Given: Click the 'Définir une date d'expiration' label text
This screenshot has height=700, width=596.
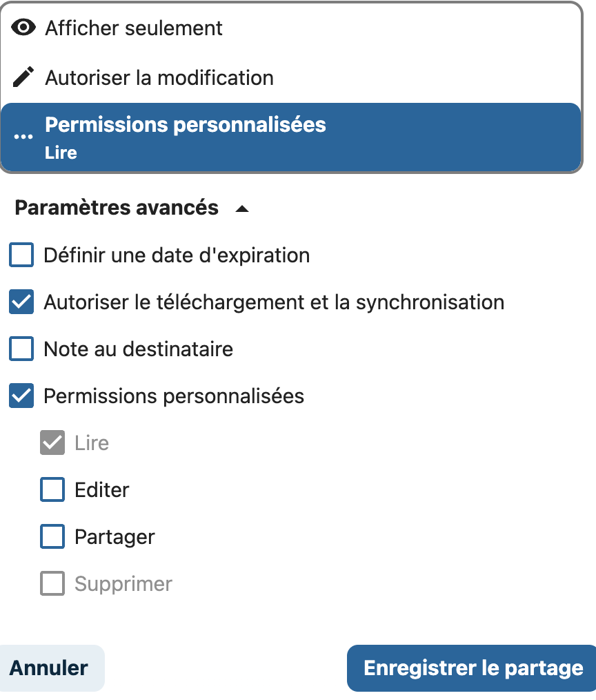Looking at the screenshot, I should [x=177, y=255].
